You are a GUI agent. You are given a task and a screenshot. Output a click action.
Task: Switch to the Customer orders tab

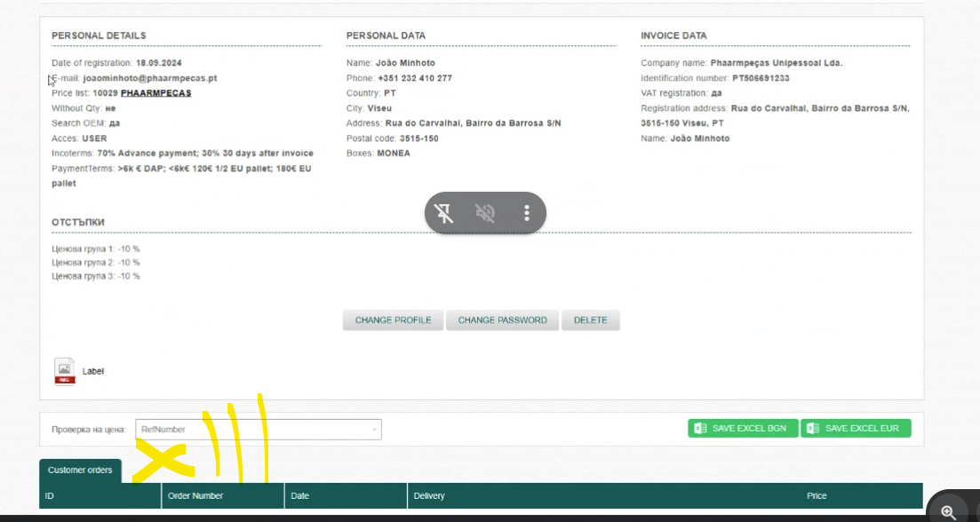click(x=80, y=471)
